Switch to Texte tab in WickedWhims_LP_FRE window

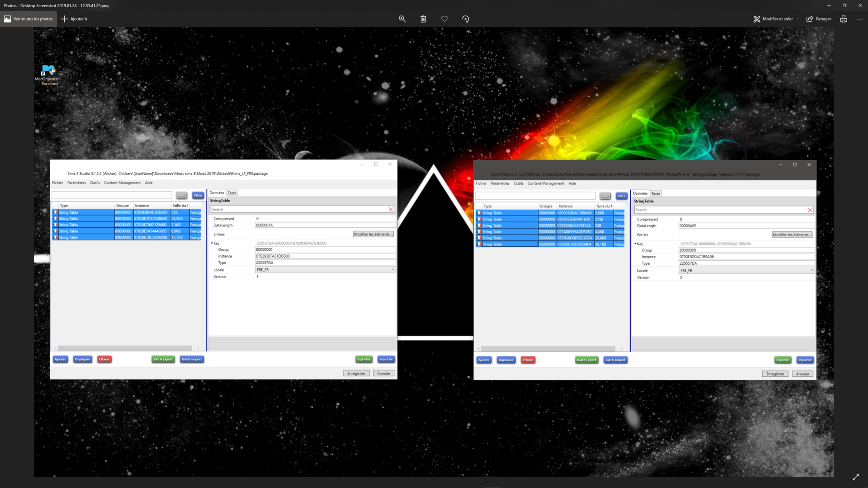tap(232, 193)
